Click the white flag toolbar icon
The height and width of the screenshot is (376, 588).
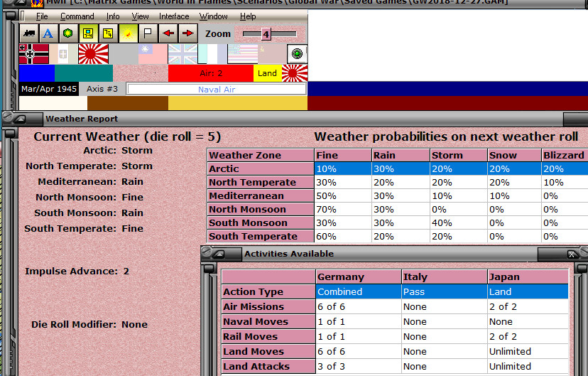148,34
